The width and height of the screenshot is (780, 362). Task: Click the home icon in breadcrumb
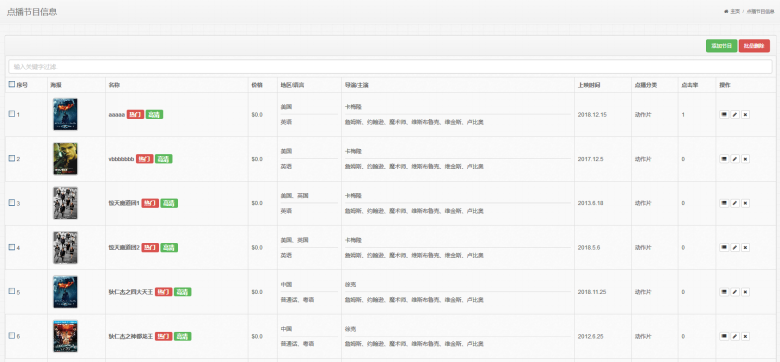726,11
